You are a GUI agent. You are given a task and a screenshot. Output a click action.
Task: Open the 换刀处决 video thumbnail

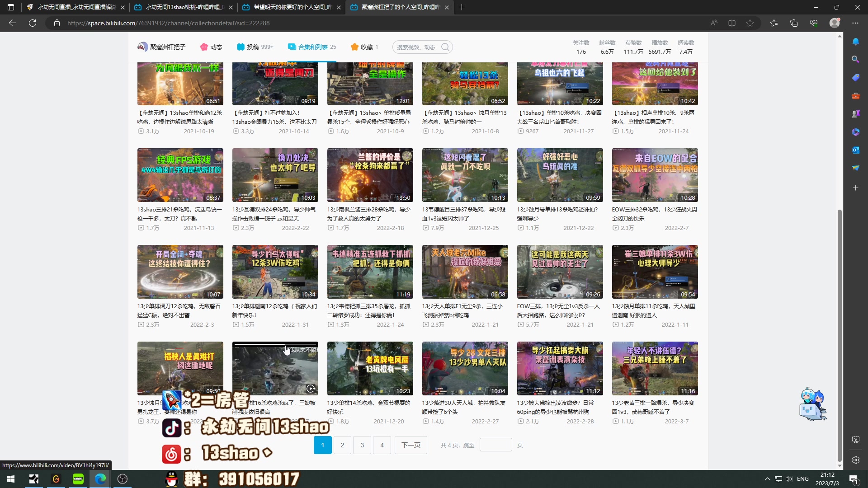275,175
